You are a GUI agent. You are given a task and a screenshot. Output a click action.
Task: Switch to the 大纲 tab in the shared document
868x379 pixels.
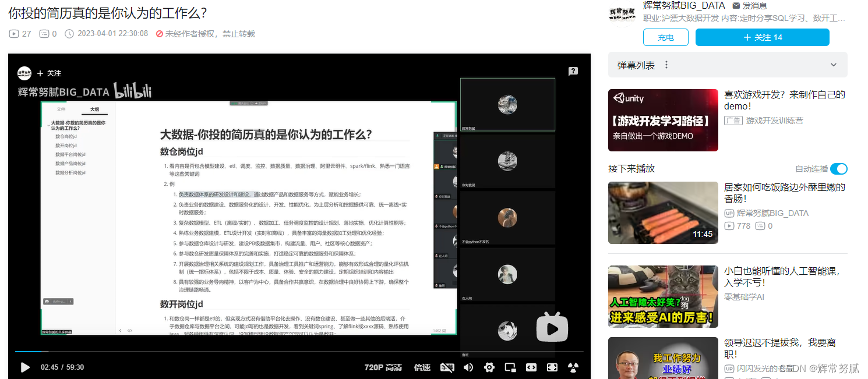pyautogui.click(x=94, y=109)
